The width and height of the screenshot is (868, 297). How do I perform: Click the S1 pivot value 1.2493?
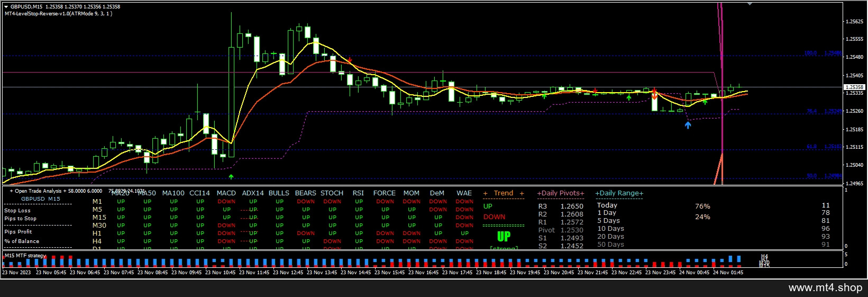click(x=572, y=238)
